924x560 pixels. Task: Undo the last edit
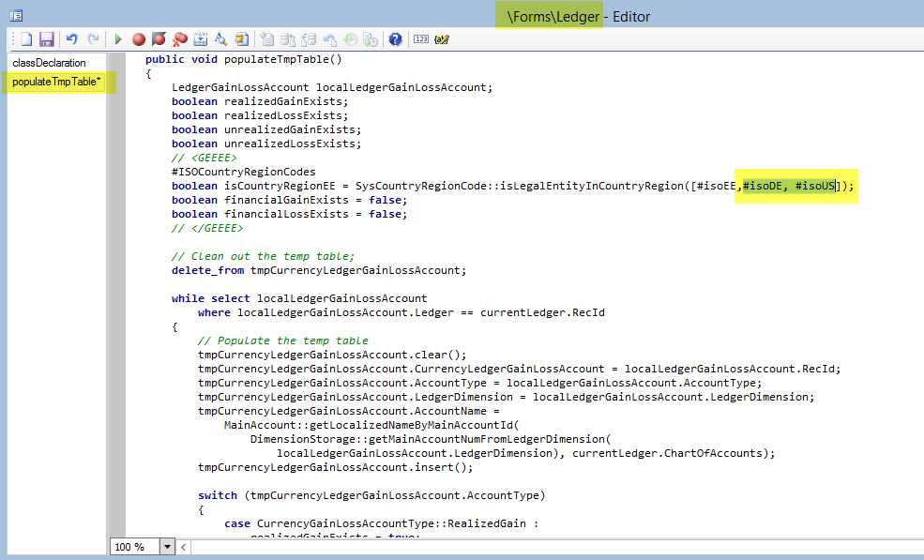click(x=72, y=39)
